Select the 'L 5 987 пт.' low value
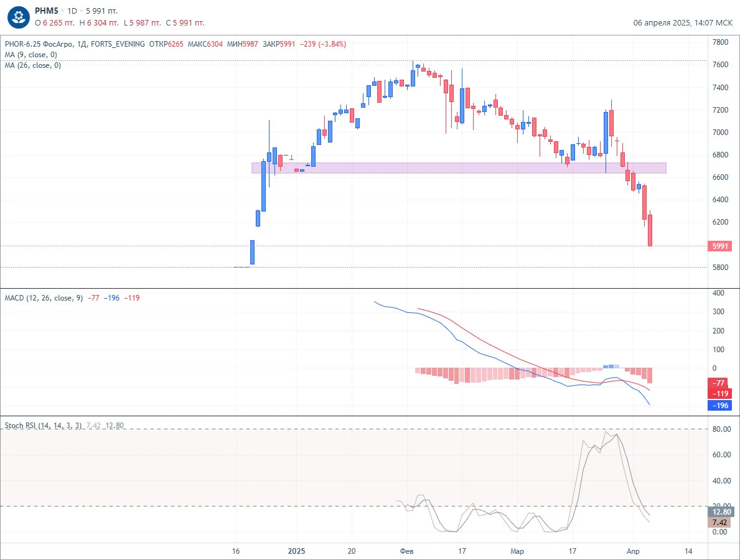Viewport: 740px width, 560px height. [x=143, y=22]
